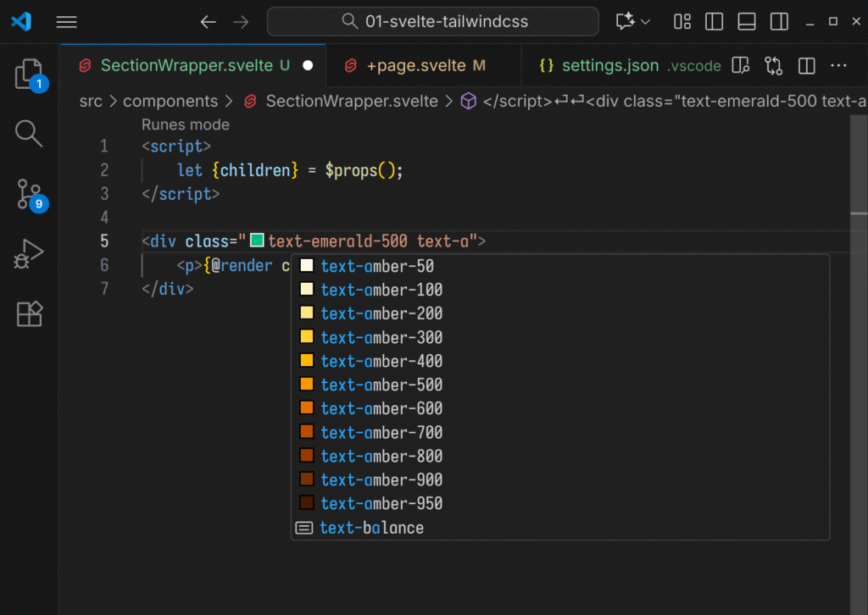Open the Extensions view

(x=29, y=314)
